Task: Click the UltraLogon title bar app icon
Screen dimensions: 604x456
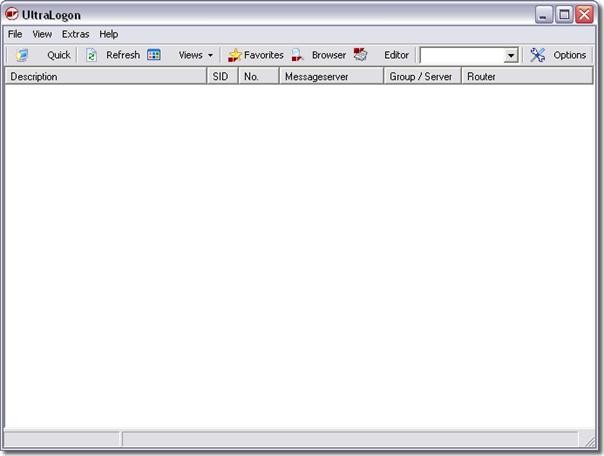Action: [x=12, y=14]
